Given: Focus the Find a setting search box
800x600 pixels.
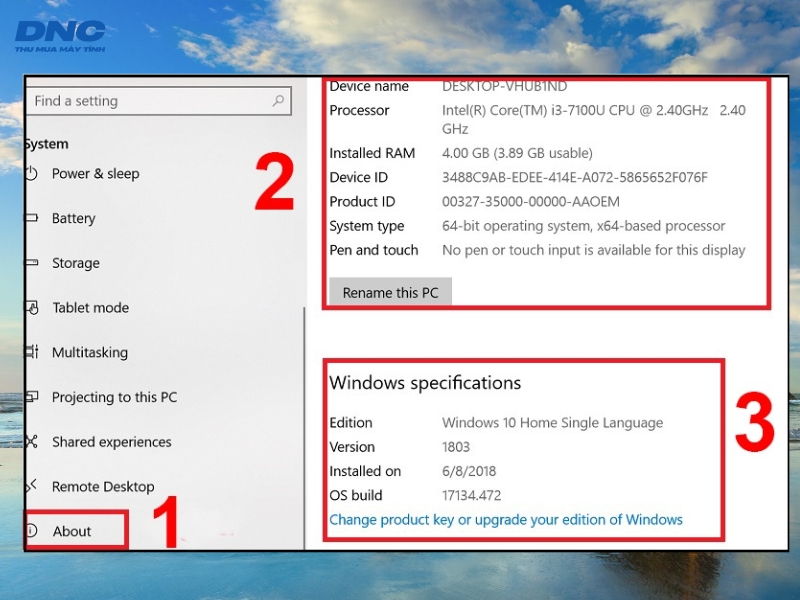Looking at the screenshot, I should point(159,101).
